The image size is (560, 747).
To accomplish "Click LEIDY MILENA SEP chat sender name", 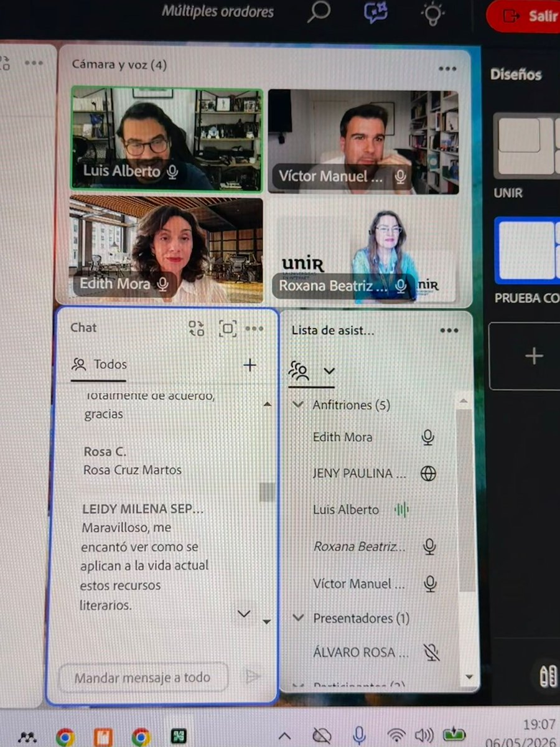I will 143,509.
